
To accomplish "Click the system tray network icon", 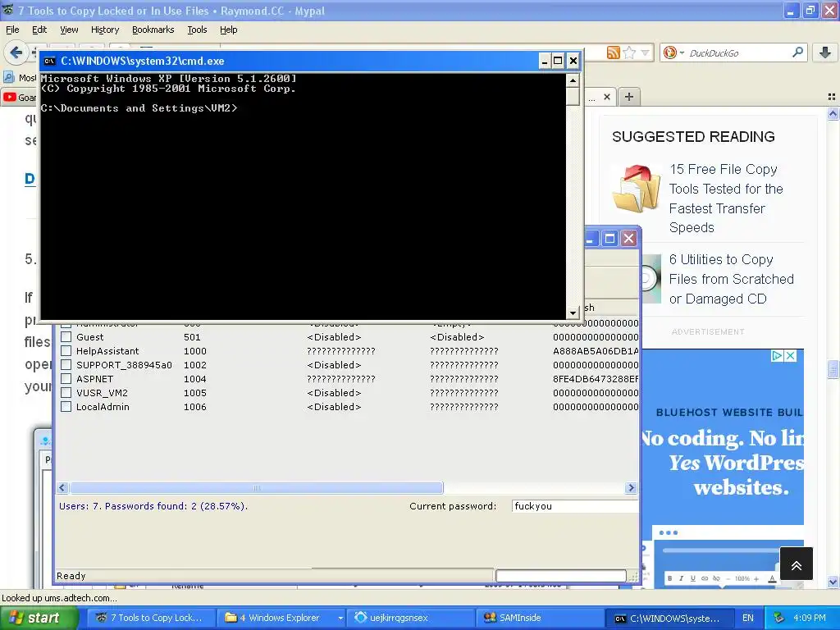I will pyautogui.click(x=778, y=618).
